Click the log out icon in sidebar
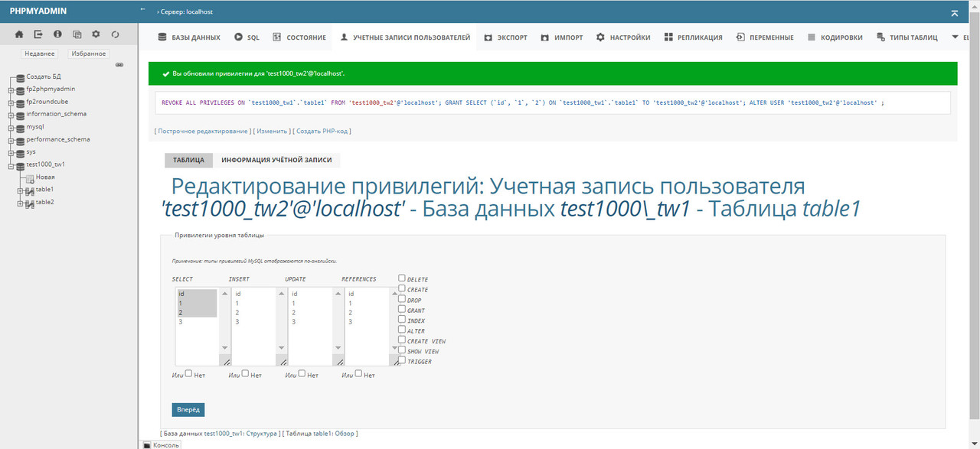Screen dimensions: 980x449 pyautogui.click(x=38, y=34)
